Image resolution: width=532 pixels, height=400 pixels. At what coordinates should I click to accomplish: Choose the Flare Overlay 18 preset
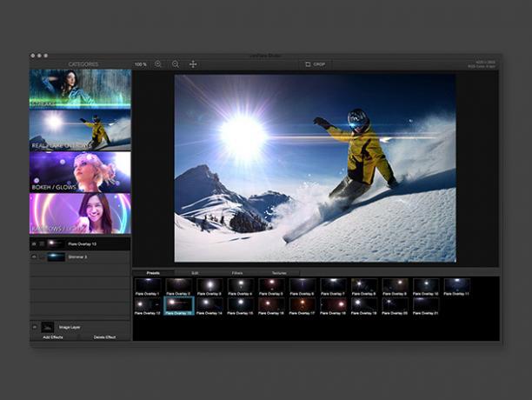333,306
